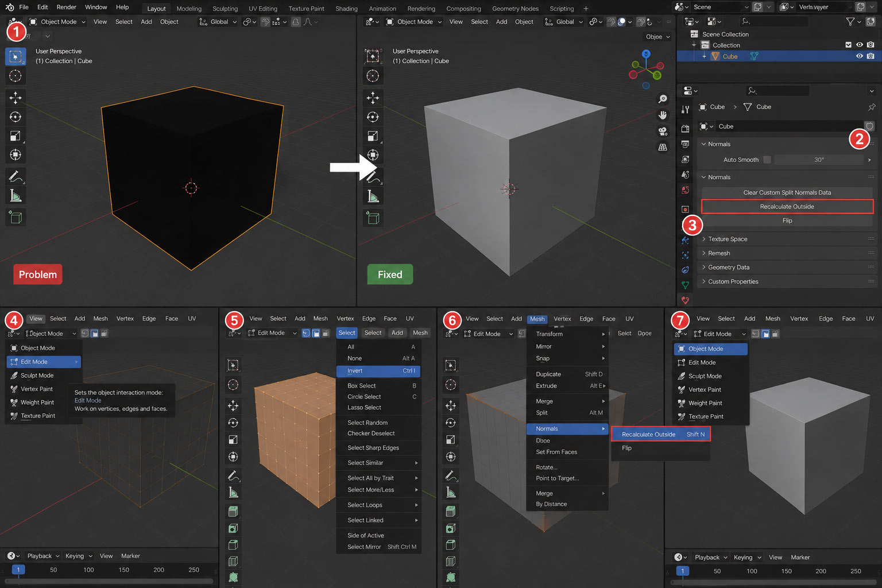Image resolution: width=882 pixels, height=588 pixels.
Task: Open Edit Mode dropdown in the Mesh menu panel
Action: tap(488, 334)
